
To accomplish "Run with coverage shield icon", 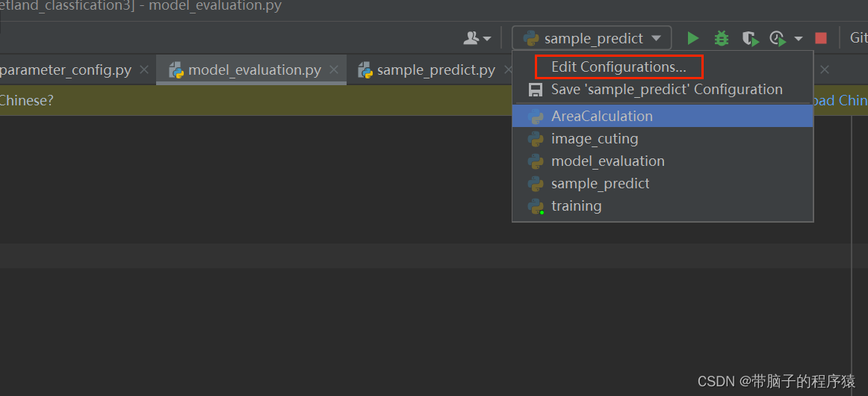I will point(750,38).
